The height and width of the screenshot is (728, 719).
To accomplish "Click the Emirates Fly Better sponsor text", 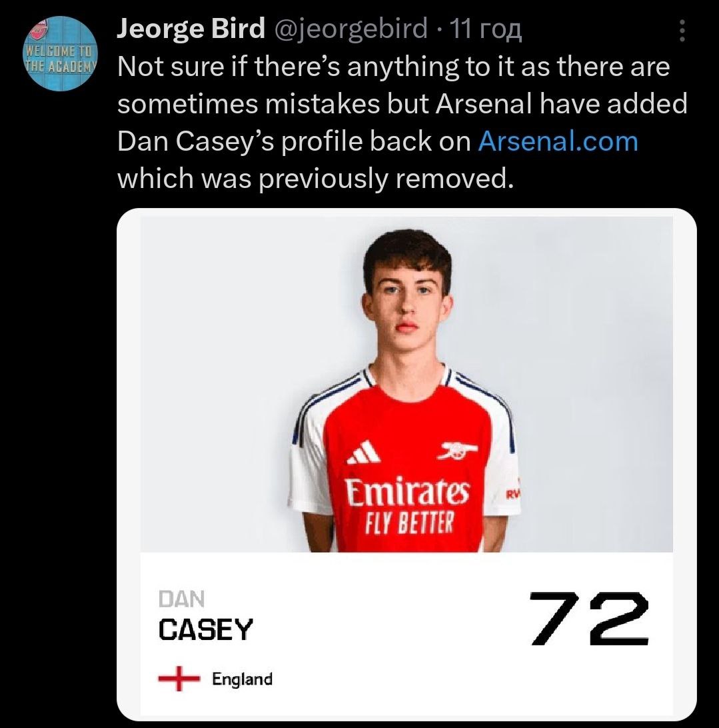I will coord(408,505).
